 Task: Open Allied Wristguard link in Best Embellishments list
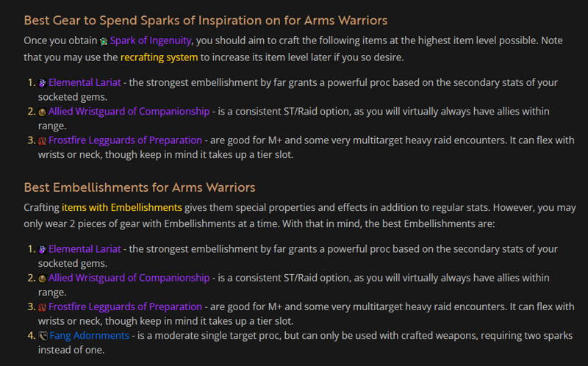tap(129, 278)
